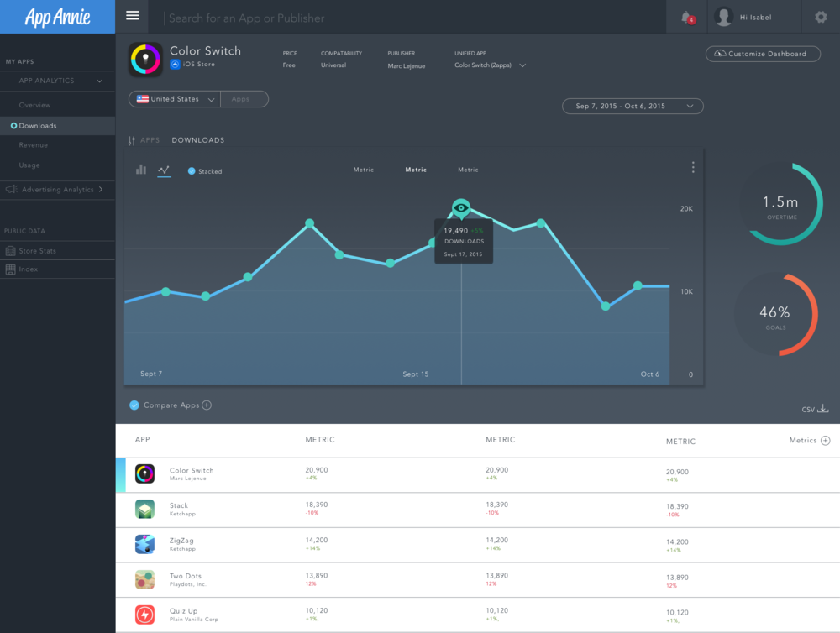Click the Universal compatibility value
The height and width of the screenshot is (633, 840).
pos(333,65)
